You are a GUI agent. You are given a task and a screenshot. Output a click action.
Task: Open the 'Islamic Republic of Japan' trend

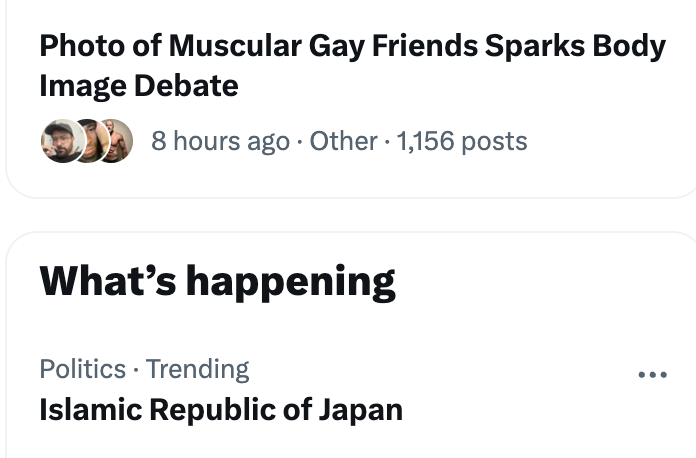(x=352, y=391)
